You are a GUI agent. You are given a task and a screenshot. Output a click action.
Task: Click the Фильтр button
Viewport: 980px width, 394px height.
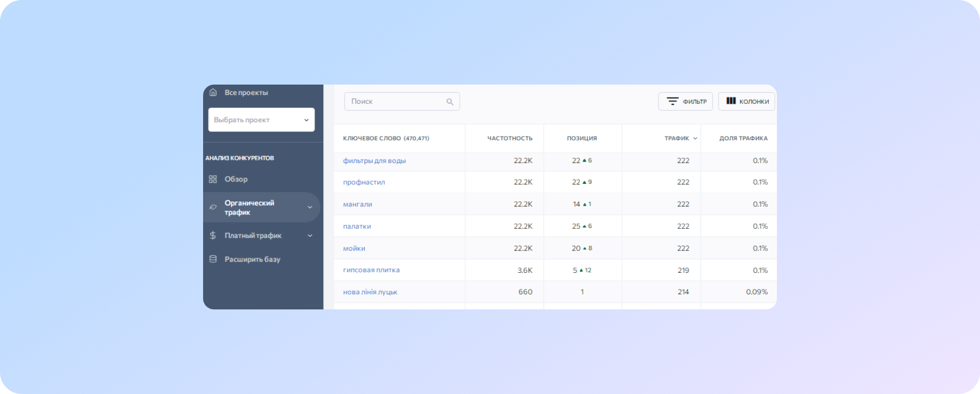coord(686,102)
